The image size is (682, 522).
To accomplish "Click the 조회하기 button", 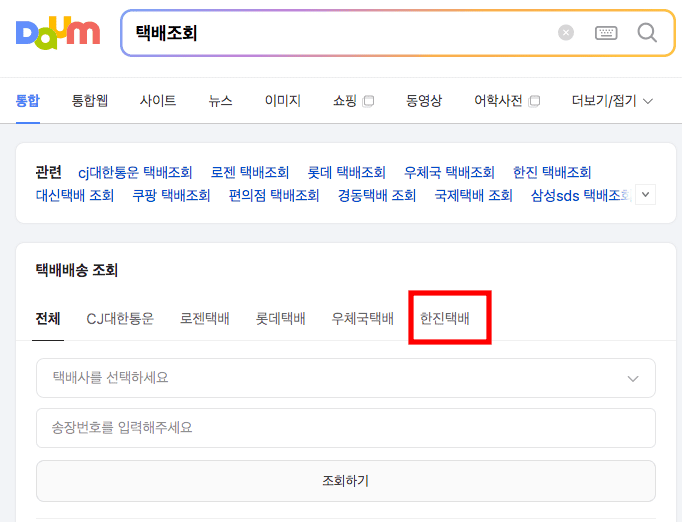I will click(346, 481).
